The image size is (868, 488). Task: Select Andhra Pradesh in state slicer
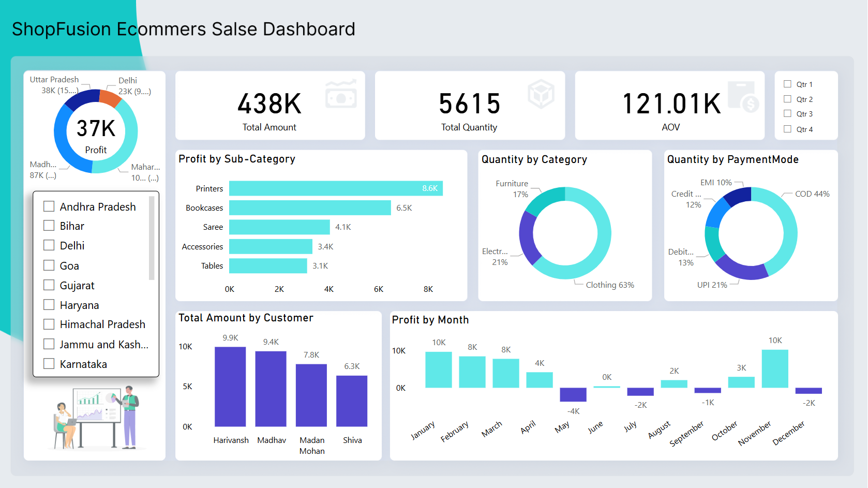[x=49, y=206]
